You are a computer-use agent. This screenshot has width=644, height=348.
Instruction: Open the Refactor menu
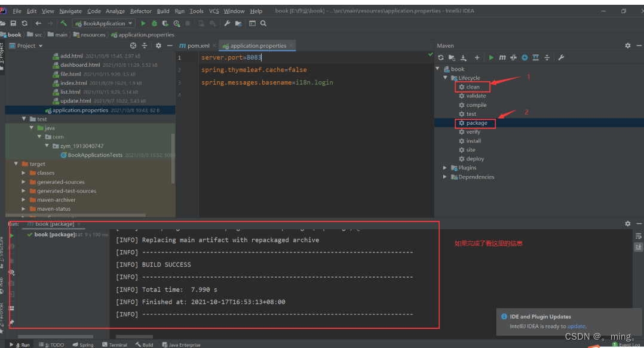click(141, 11)
